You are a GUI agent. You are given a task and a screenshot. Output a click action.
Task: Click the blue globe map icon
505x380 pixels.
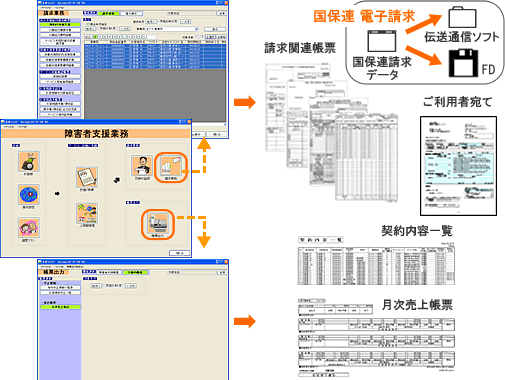29,194
